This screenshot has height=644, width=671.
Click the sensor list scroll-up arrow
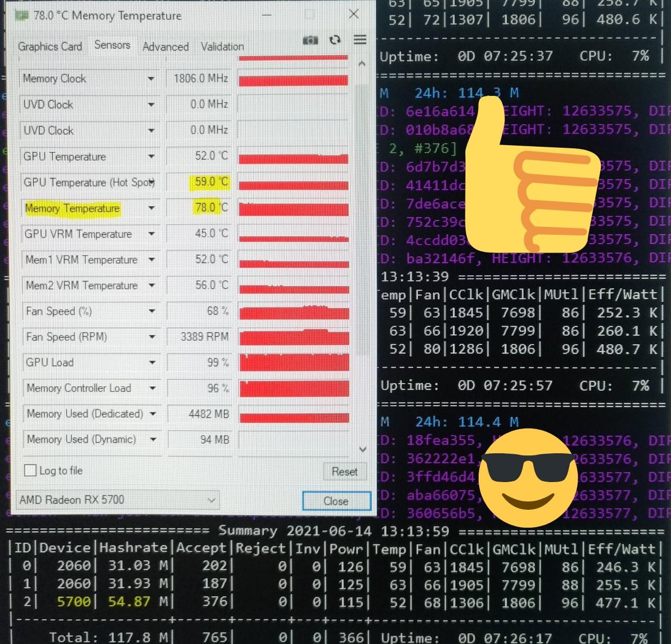pyautogui.click(x=362, y=64)
